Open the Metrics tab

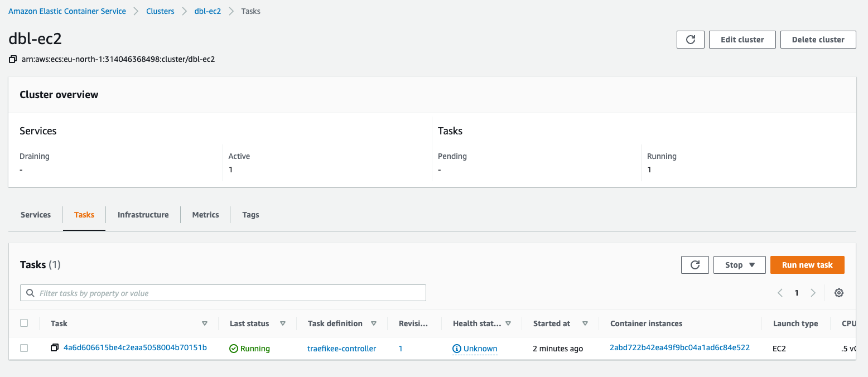coord(205,215)
